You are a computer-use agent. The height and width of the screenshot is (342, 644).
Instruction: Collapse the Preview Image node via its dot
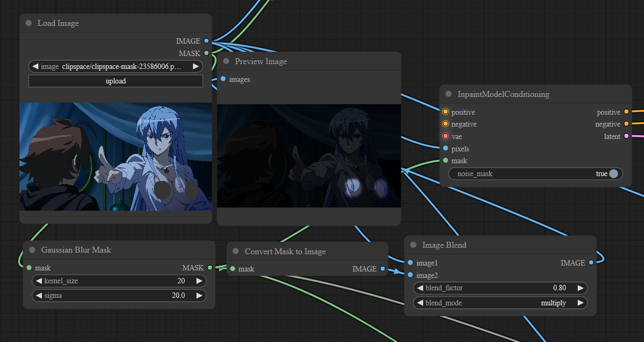[x=226, y=61]
